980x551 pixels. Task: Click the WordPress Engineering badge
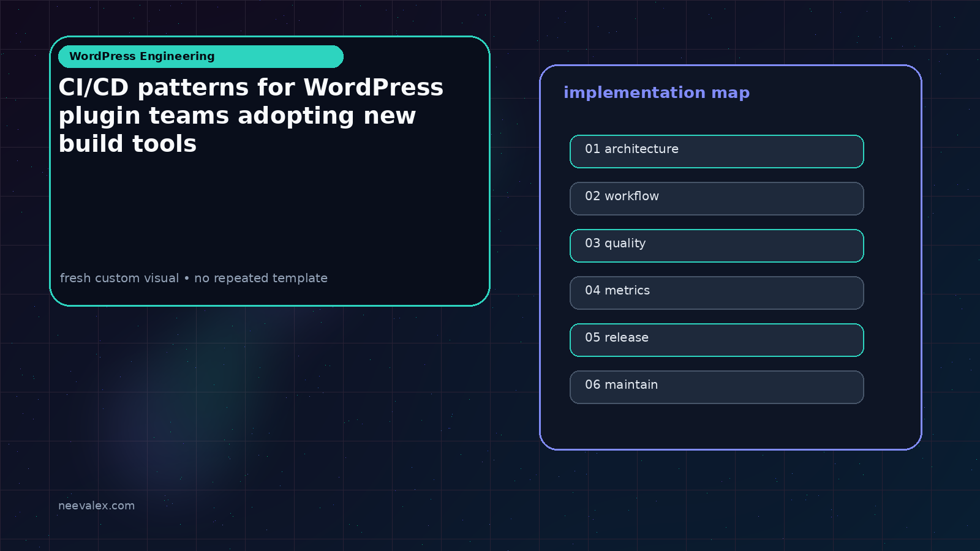pos(201,56)
